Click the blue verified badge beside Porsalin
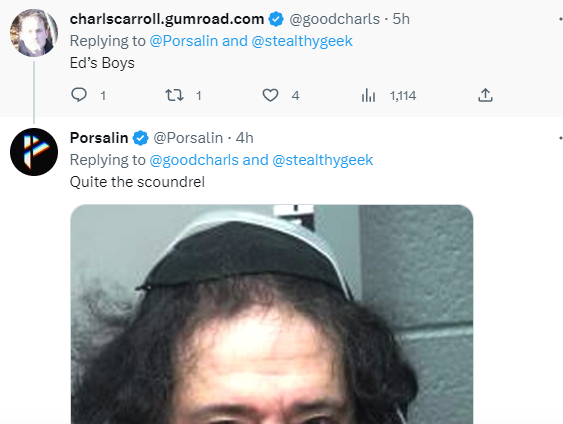Image resolution: width=563 pixels, height=424 pixels. [140, 138]
